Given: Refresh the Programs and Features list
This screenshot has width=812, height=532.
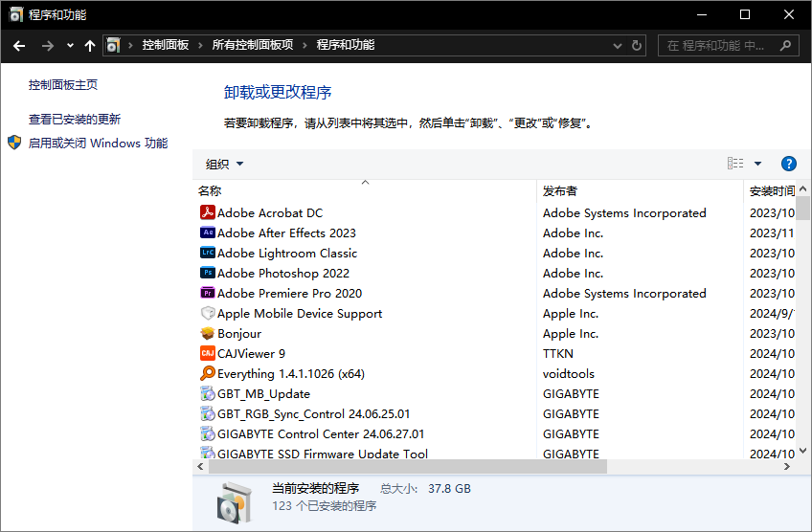Looking at the screenshot, I should pyautogui.click(x=637, y=46).
